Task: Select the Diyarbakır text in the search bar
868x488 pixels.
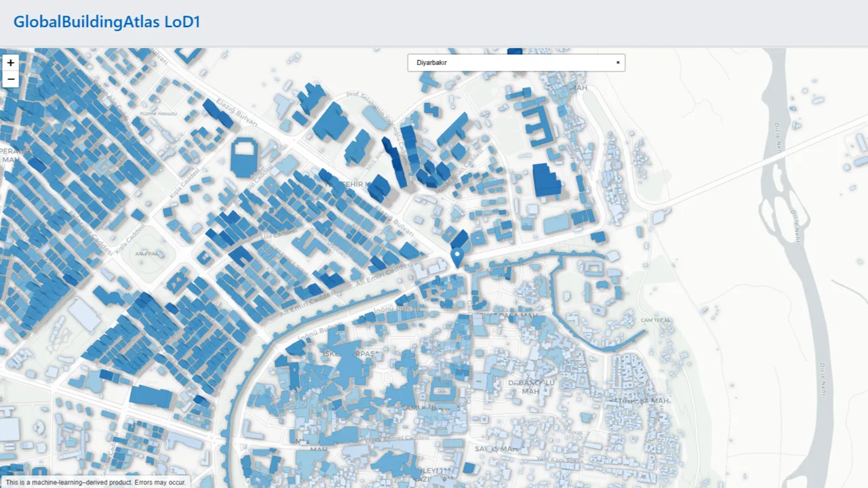Action: [432, 62]
